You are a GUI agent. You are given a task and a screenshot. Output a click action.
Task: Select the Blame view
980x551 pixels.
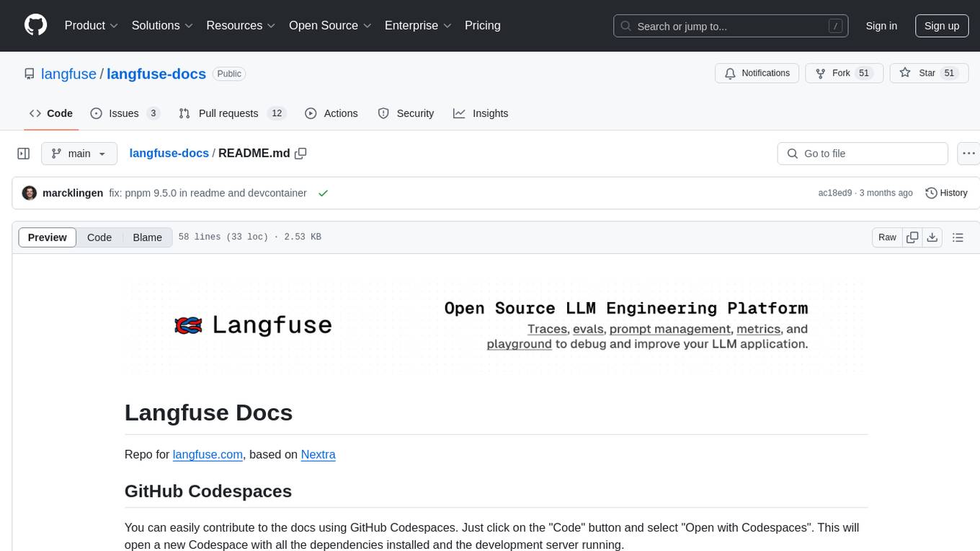pyautogui.click(x=147, y=237)
